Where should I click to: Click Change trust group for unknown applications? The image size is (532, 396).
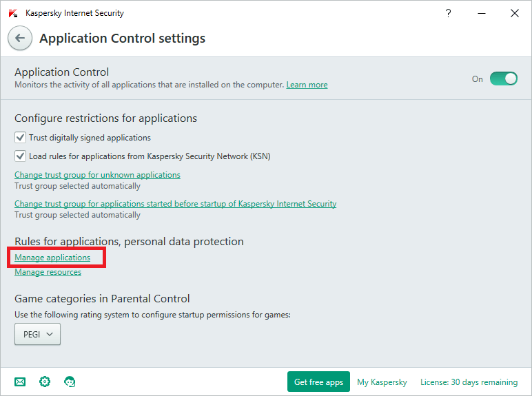97,175
